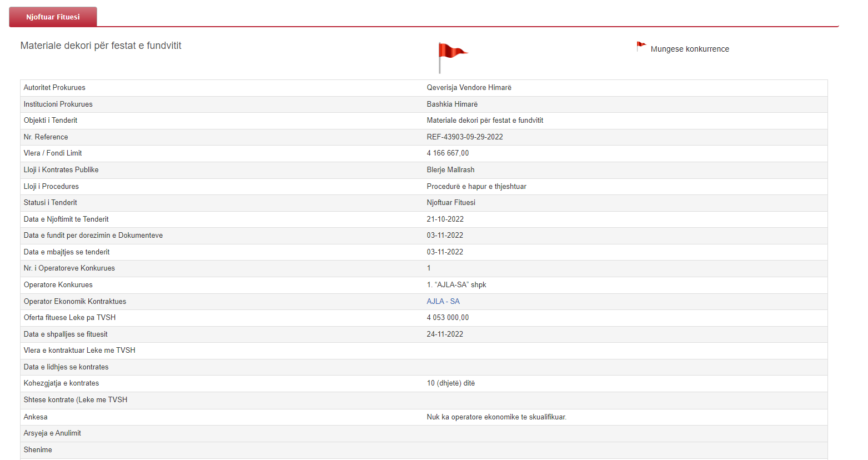
Task: Click the small red flag beside Mungese konkurrence
Action: (x=641, y=46)
